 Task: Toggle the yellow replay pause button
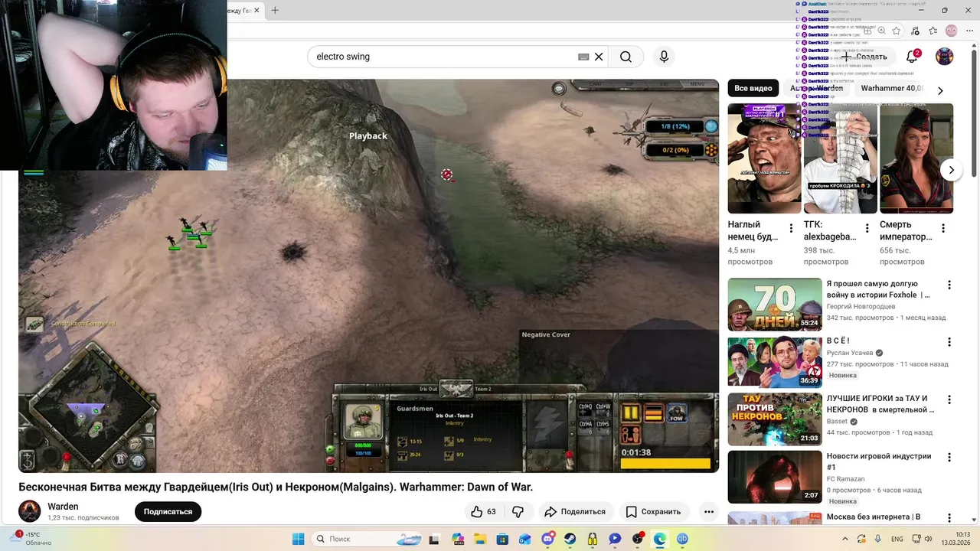[631, 413]
